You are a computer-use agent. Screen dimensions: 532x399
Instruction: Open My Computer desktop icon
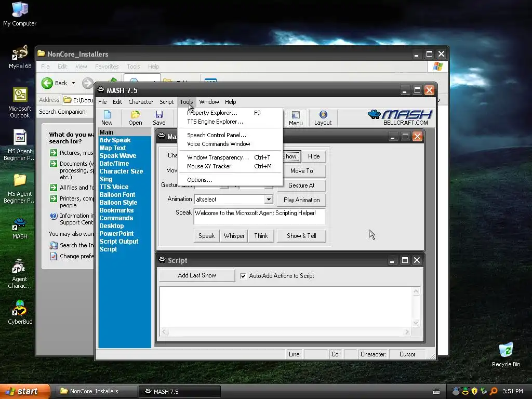[20, 14]
